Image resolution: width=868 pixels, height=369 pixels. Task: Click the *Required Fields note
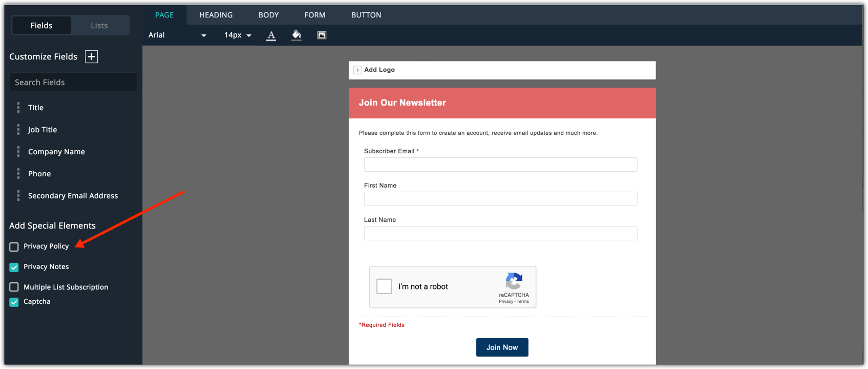pyautogui.click(x=382, y=325)
